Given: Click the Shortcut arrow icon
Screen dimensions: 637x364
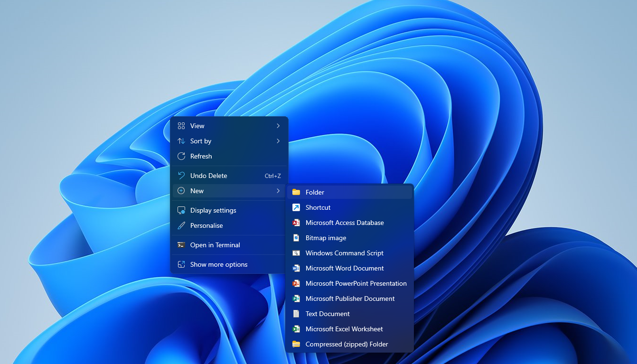Looking at the screenshot, I should tap(296, 207).
